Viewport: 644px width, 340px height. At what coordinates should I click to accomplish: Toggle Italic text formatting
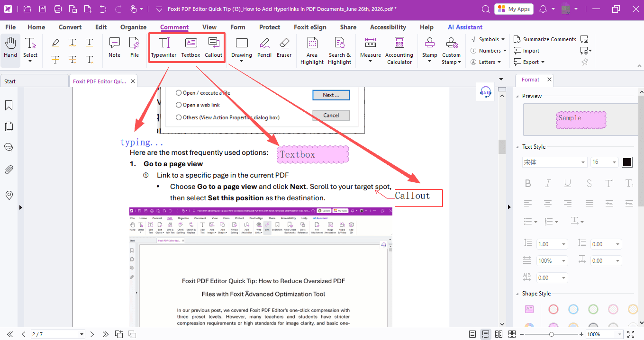[548, 184]
